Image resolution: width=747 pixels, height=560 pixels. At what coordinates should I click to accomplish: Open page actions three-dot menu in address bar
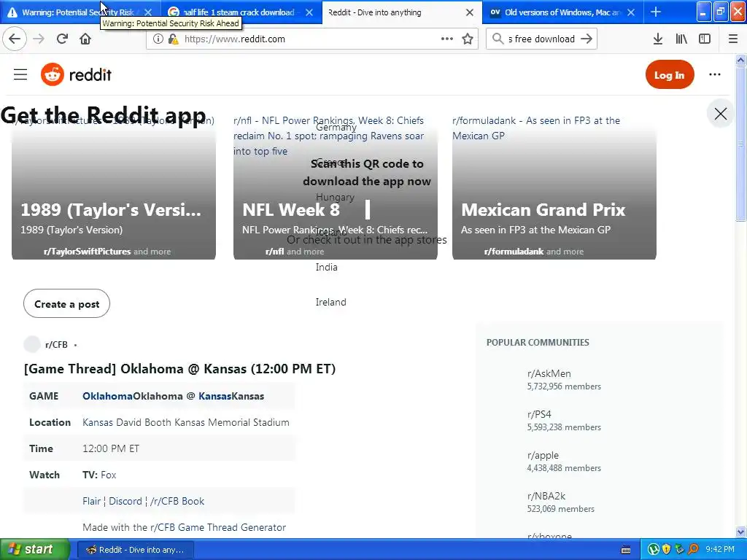point(447,39)
